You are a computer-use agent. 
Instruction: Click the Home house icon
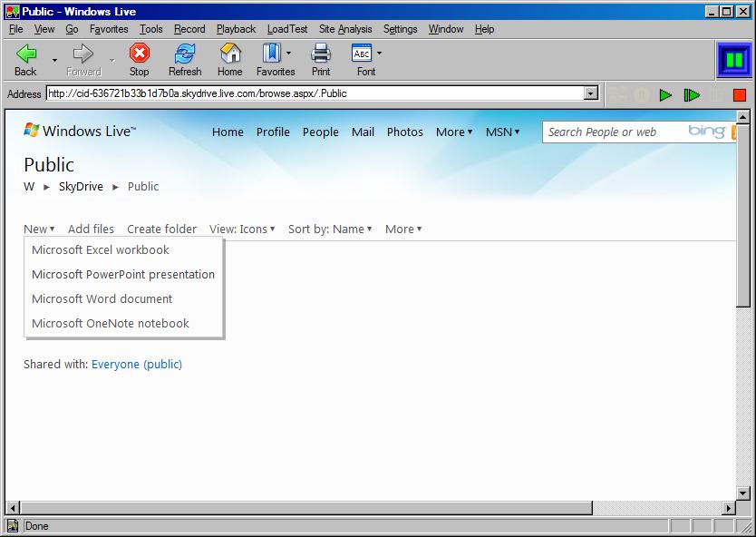[x=230, y=54]
